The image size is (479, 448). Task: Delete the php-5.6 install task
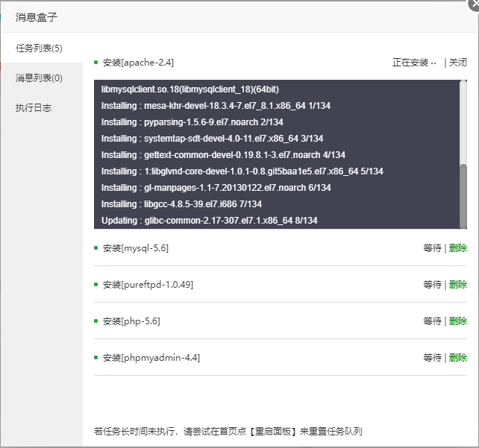tap(457, 321)
